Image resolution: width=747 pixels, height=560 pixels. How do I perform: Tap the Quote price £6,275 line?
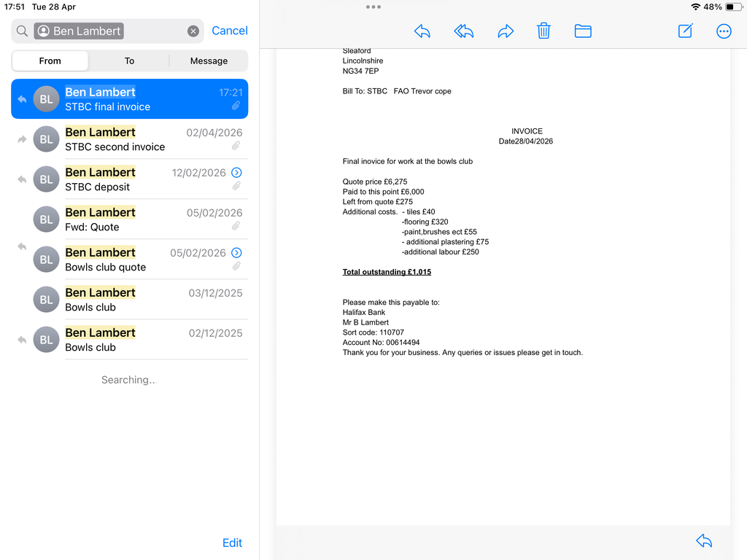click(x=375, y=182)
